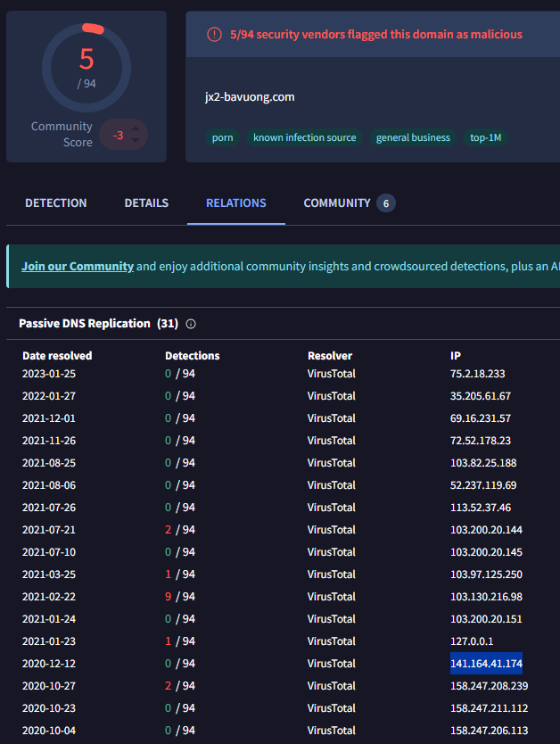Select the Relations tab

236,203
